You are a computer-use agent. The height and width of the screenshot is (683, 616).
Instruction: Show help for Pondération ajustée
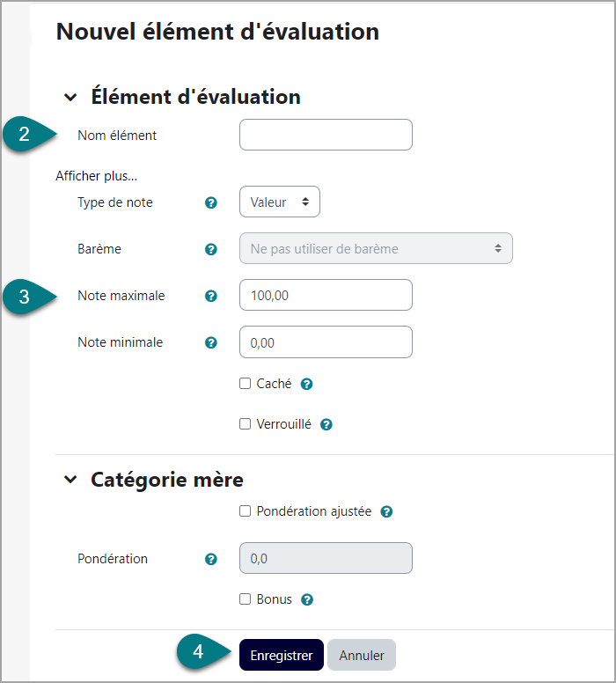[x=386, y=511]
